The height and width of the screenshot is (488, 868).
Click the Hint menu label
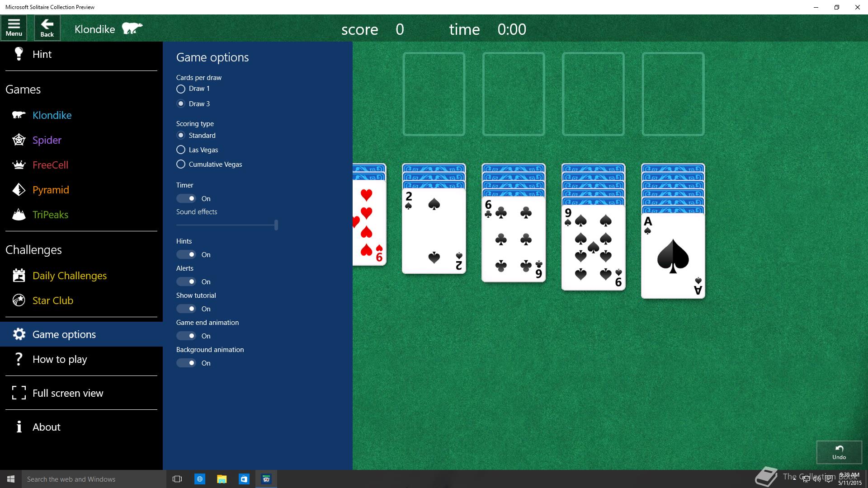pos(42,54)
